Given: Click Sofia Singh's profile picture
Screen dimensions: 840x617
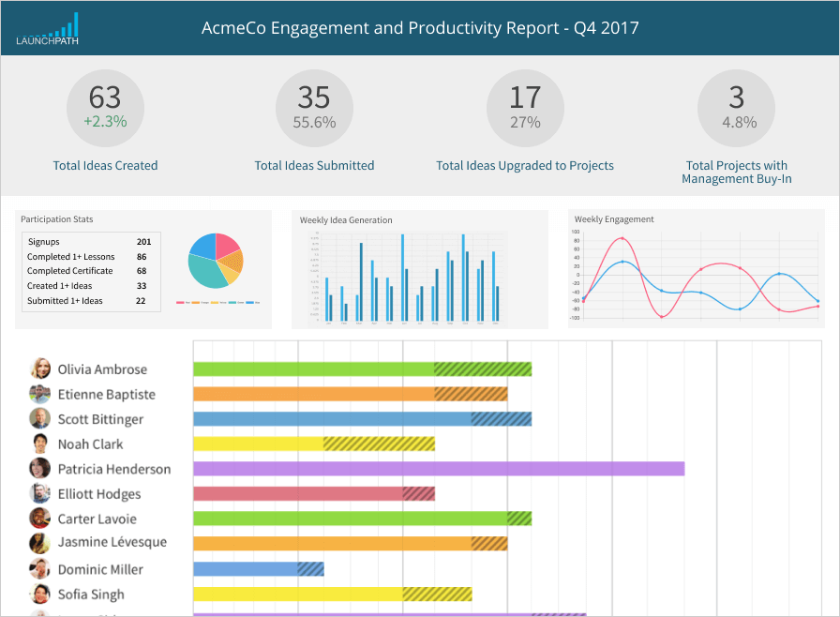Looking at the screenshot, I should 39,594.
